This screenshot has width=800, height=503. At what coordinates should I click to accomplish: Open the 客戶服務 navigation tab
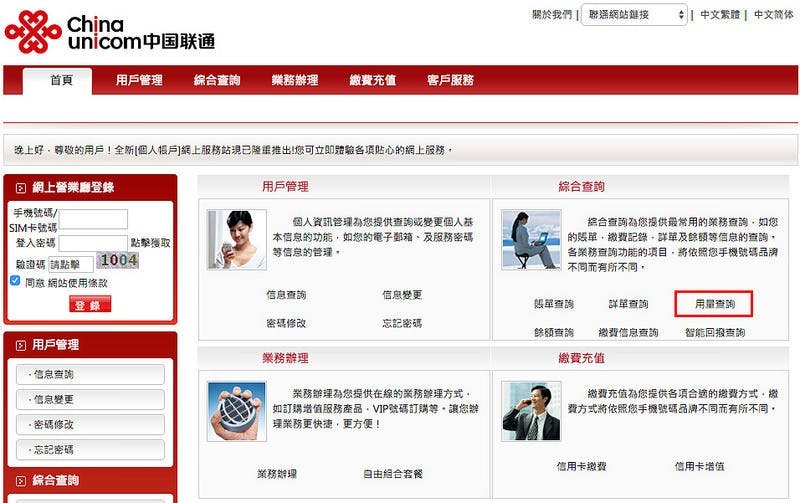(x=451, y=80)
